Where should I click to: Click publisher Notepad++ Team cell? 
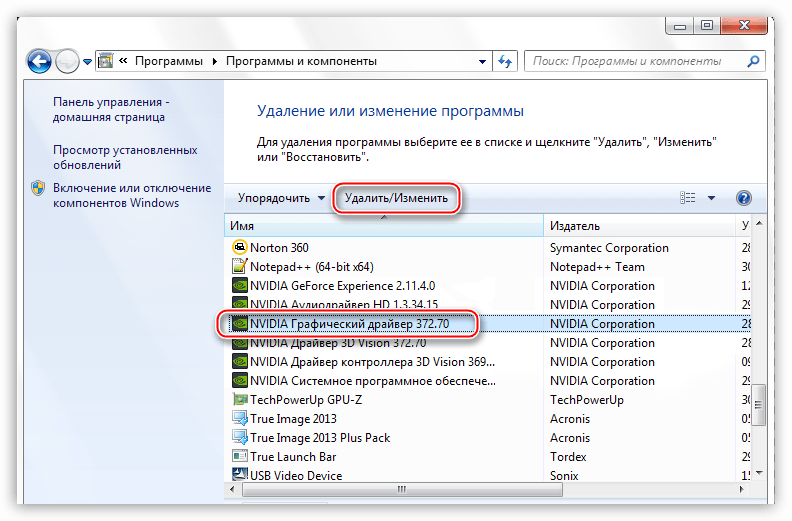point(597,267)
